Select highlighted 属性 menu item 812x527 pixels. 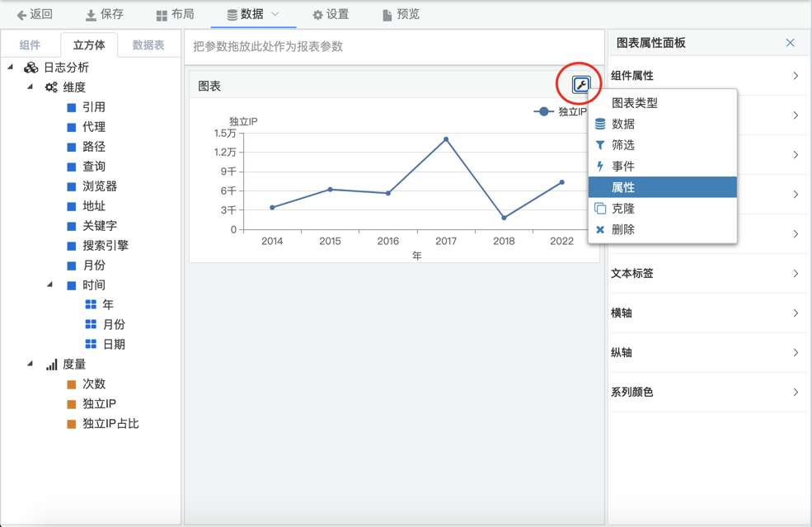click(662, 187)
